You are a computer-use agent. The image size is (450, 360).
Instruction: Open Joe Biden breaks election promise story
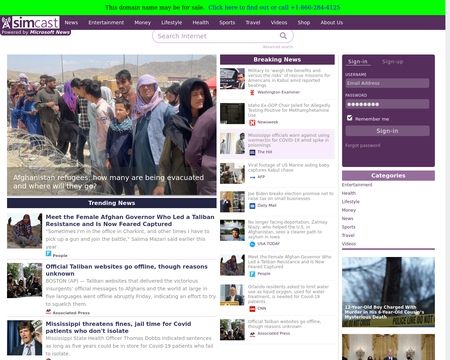coord(291,196)
